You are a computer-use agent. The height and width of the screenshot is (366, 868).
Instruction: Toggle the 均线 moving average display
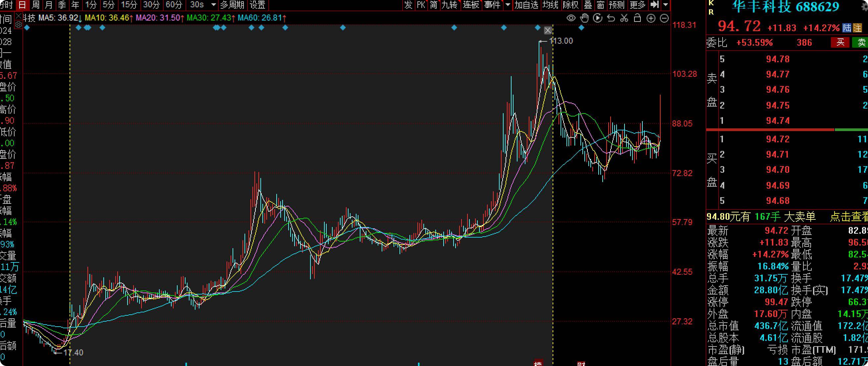(x=550, y=5)
